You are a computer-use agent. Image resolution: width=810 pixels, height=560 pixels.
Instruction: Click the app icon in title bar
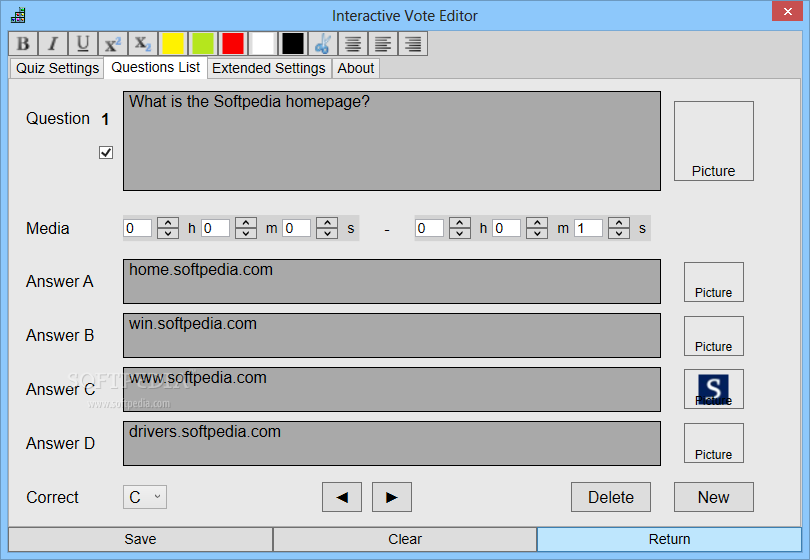pyautogui.click(x=18, y=16)
